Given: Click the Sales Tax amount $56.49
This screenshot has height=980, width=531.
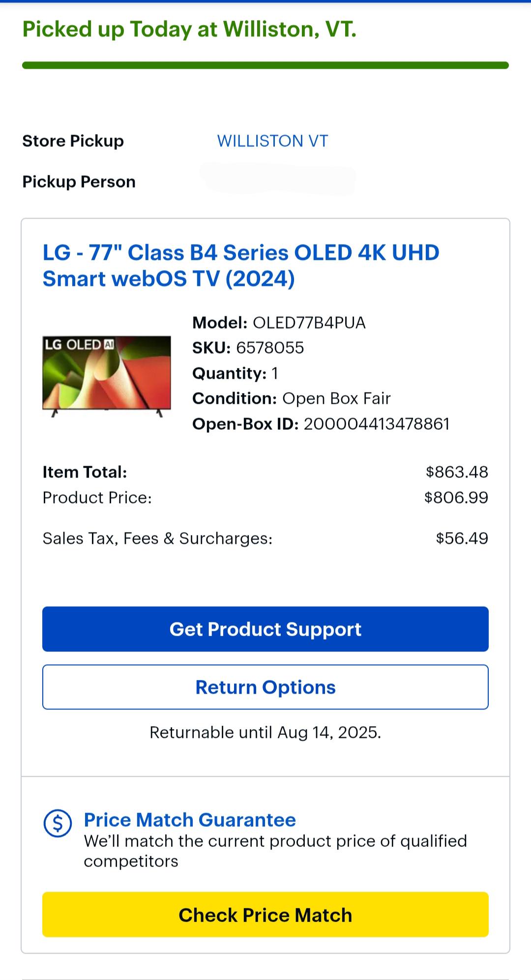Looking at the screenshot, I should point(462,538).
